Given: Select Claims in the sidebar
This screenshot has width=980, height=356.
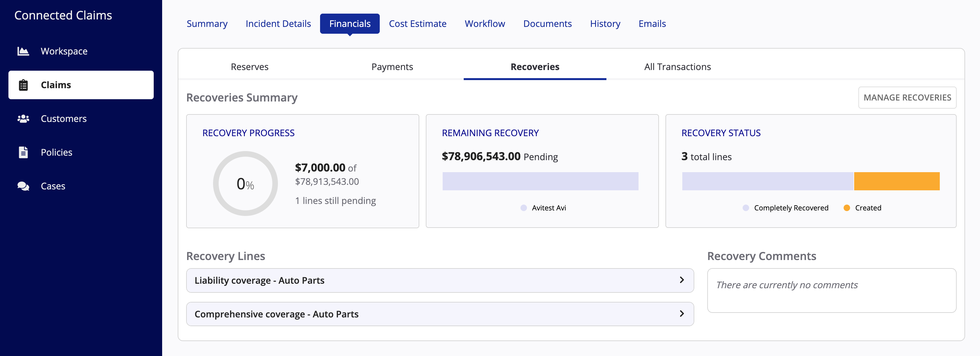Looking at the screenshot, I should [x=81, y=85].
